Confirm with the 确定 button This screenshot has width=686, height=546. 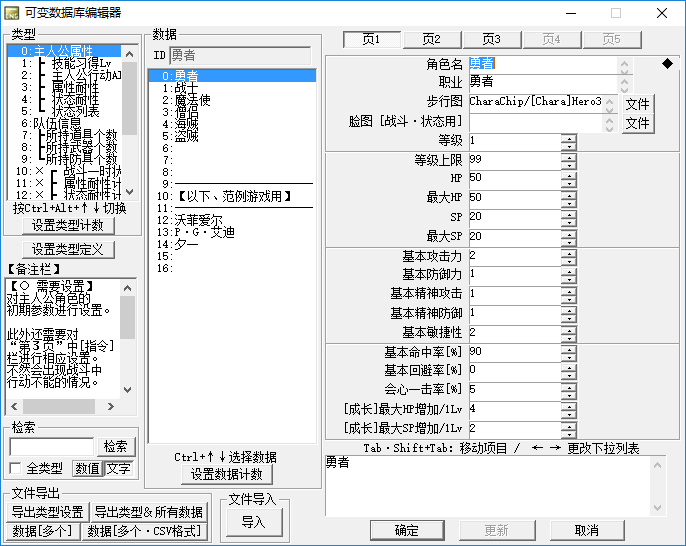[x=407, y=530]
